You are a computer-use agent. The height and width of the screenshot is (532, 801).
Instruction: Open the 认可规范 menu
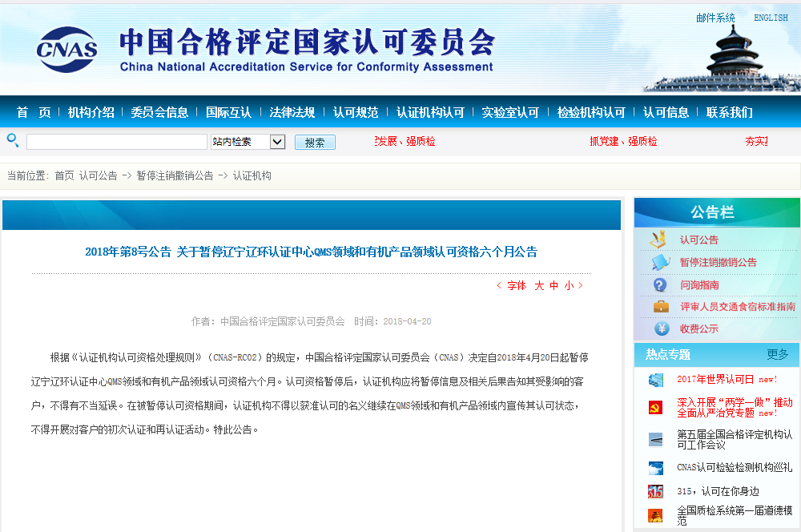356,112
